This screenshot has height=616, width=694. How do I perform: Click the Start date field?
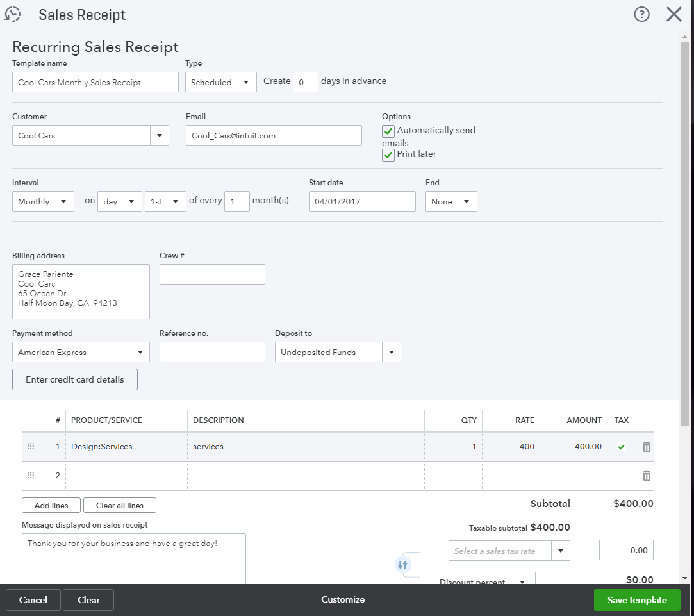click(362, 201)
